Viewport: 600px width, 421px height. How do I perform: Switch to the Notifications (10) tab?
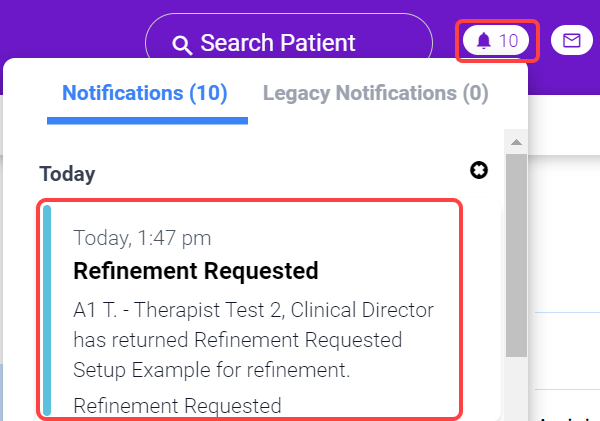(145, 94)
